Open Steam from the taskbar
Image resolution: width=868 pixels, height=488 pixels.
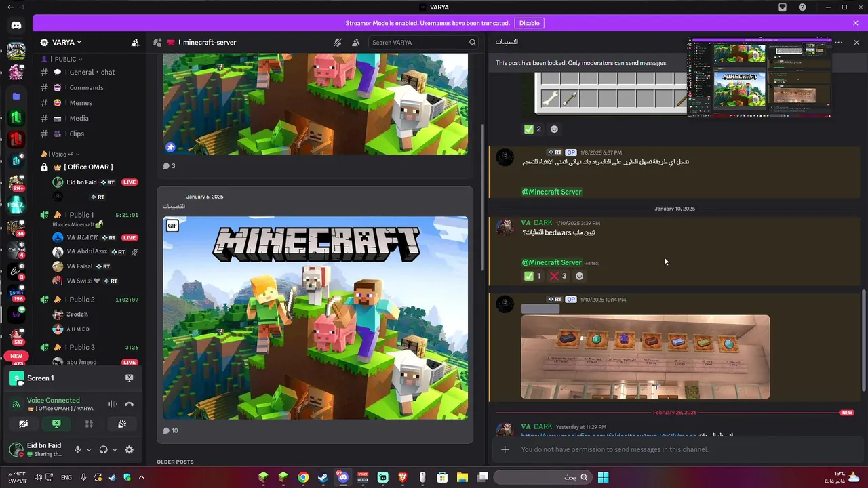(x=323, y=477)
